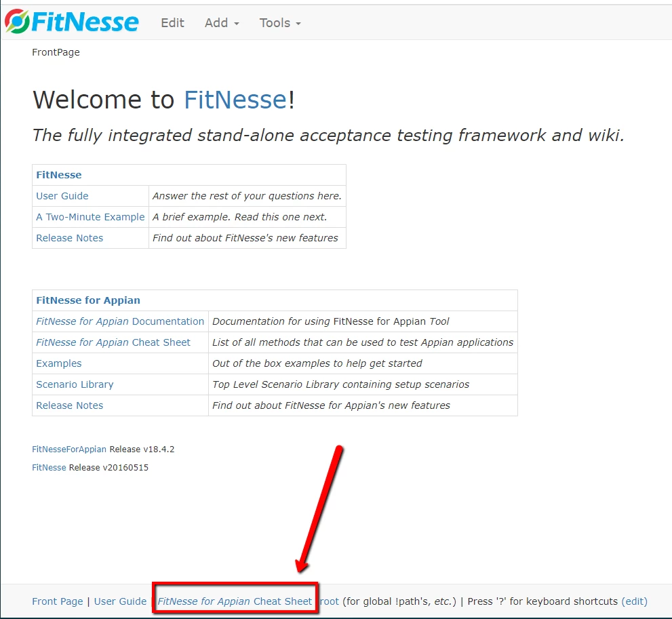Open the User Guide table link

pyautogui.click(x=62, y=196)
